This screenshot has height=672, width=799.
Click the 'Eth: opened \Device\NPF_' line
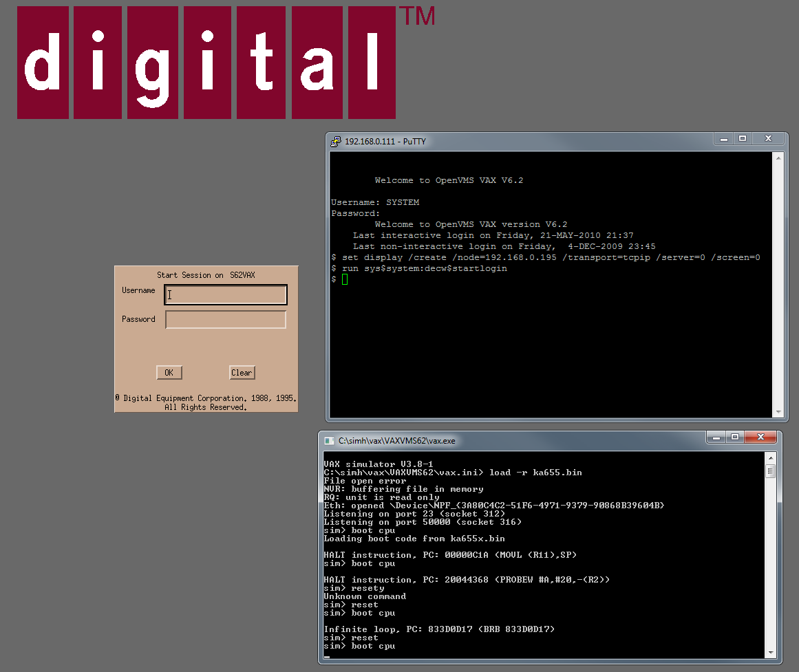click(494, 506)
